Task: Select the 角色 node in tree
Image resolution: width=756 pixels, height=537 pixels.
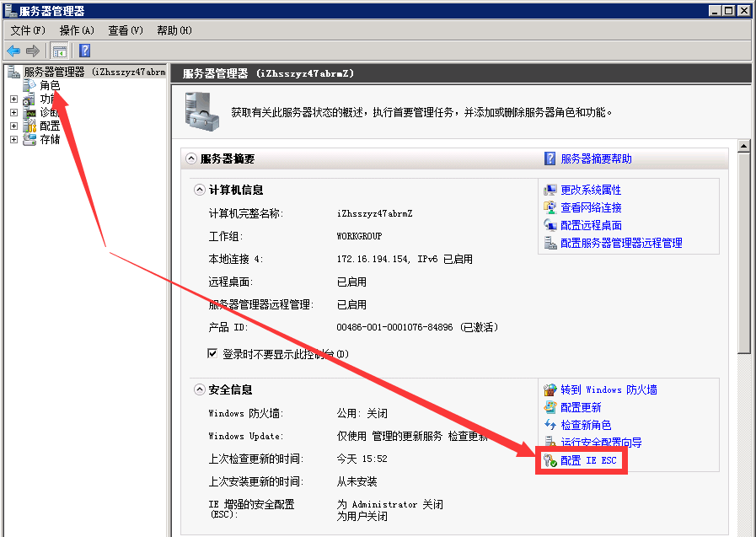Action: tap(50, 85)
